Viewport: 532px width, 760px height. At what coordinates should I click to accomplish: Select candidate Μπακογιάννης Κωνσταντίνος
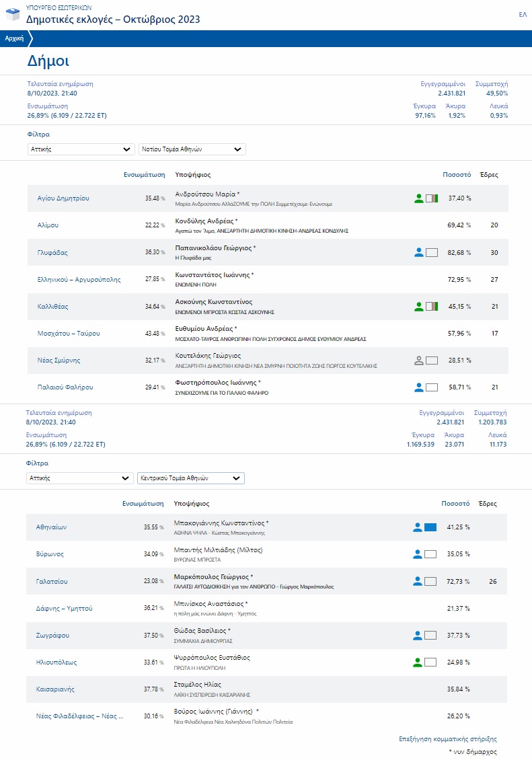coord(221,523)
